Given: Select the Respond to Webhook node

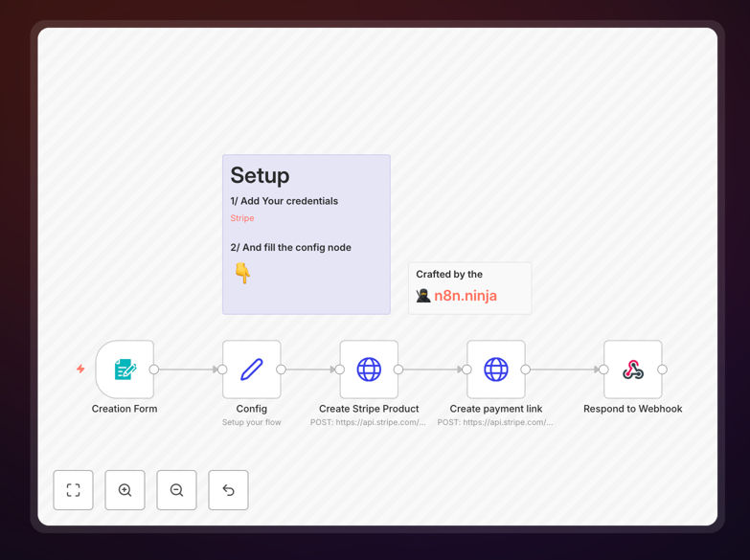Looking at the screenshot, I should 633,370.
